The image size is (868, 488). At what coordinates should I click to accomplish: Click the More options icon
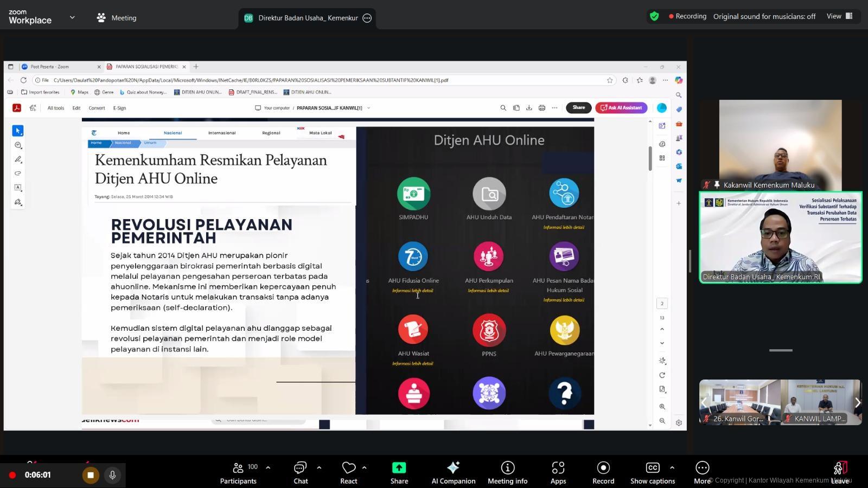(x=702, y=472)
